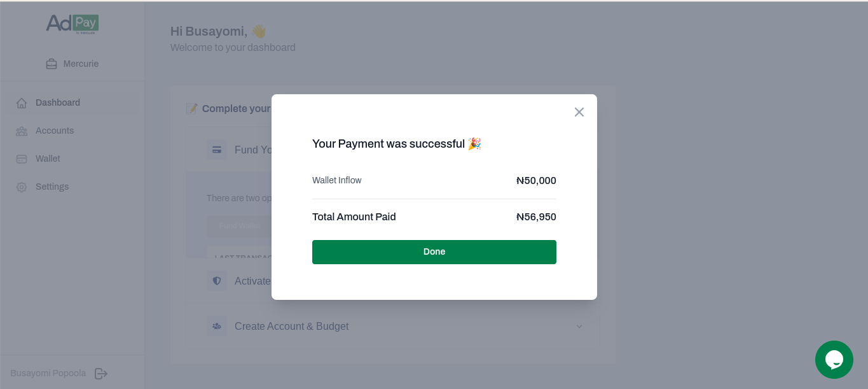
Task: Click the briefcase icon beside Mercurie
Action: click(x=52, y=64)
